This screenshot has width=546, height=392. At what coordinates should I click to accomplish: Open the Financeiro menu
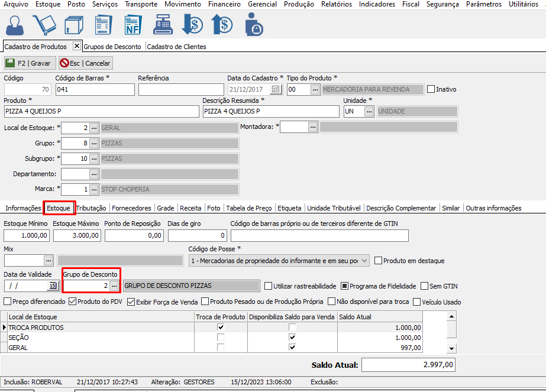coord(224,4)
